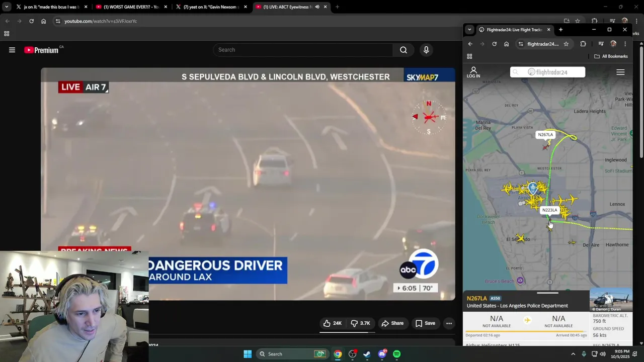Close the 'WORST GAME EVER' tab
This screenshot has width=644, height=362.
coord(166,7)
